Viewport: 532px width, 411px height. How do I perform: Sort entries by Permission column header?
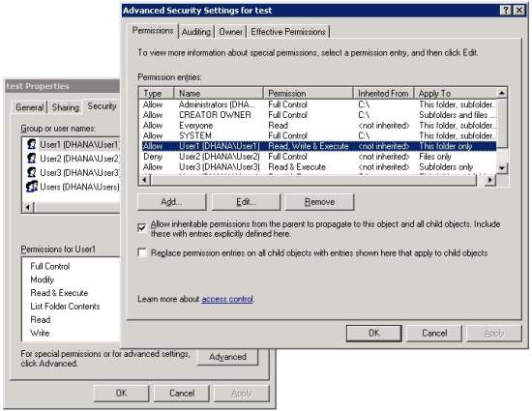(x=308, y=93)
